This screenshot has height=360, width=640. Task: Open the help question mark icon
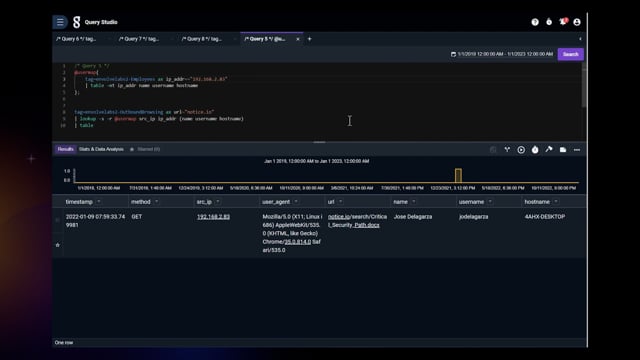(x=535, y=22)
